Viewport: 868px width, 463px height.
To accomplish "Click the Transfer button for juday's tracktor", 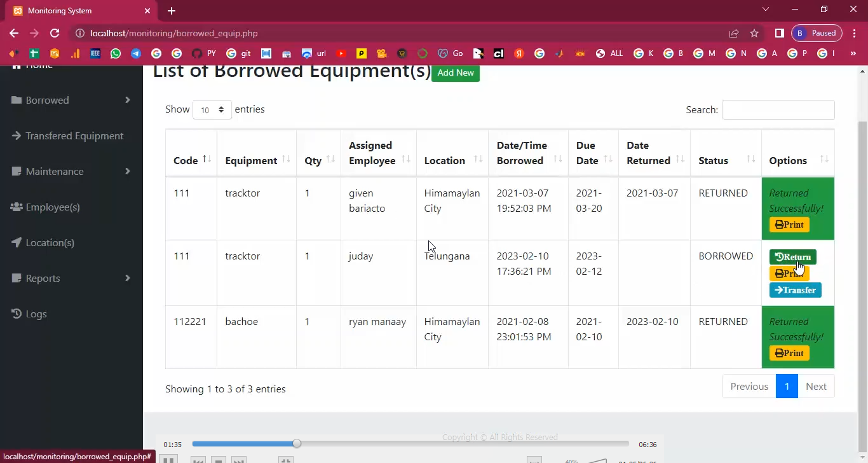I will tap(795, 290).
